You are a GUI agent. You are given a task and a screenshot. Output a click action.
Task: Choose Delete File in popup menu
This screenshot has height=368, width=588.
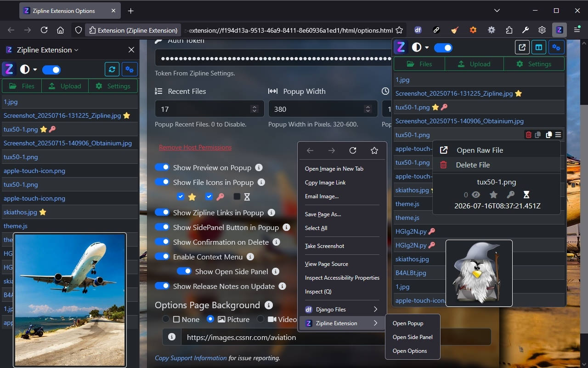pos(497,165)
